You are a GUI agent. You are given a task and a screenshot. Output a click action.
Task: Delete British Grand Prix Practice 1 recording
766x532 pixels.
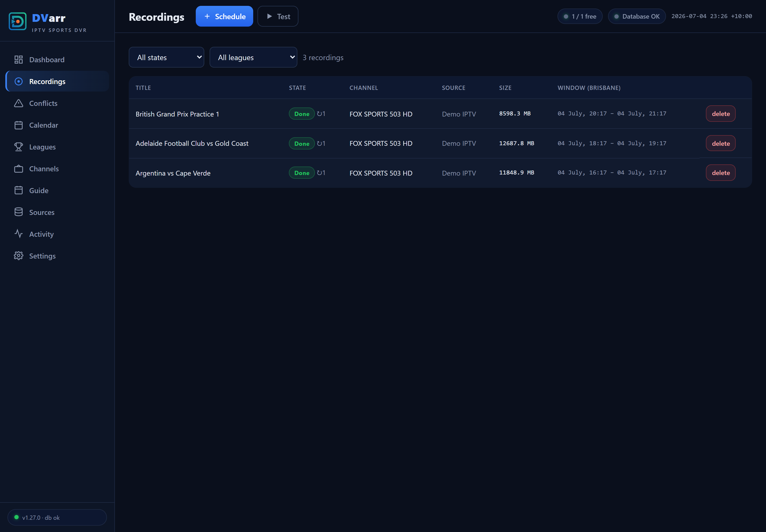point(721,114)
